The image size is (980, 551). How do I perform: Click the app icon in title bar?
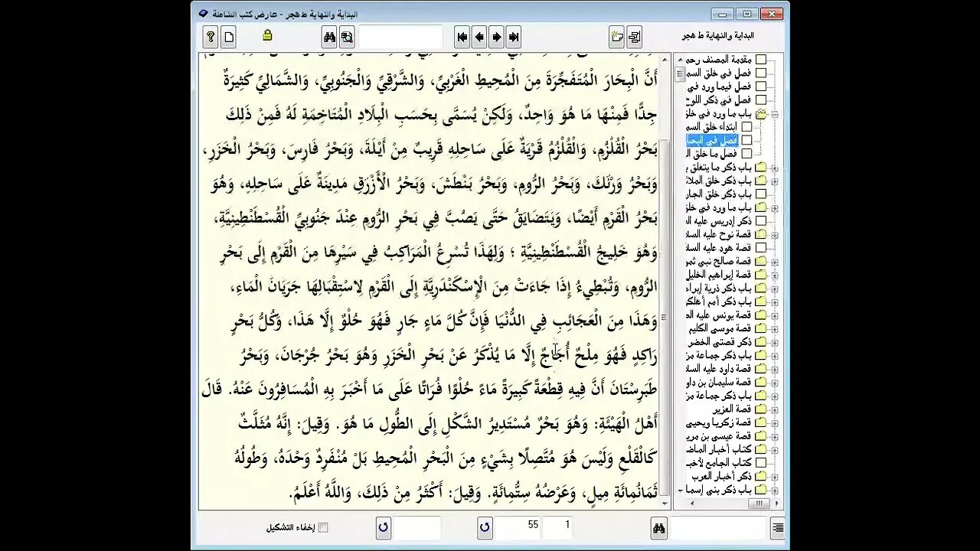coord(203,14)
